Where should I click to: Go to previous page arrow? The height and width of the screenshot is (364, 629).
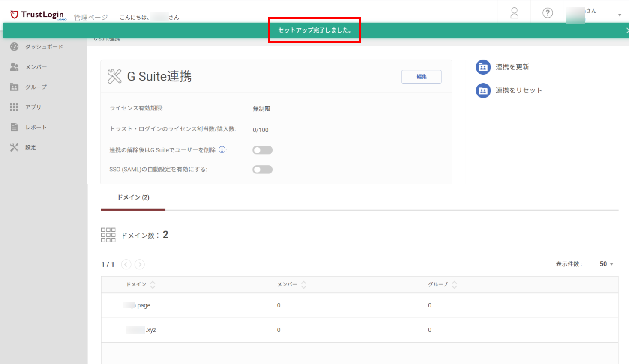[126, 264]
